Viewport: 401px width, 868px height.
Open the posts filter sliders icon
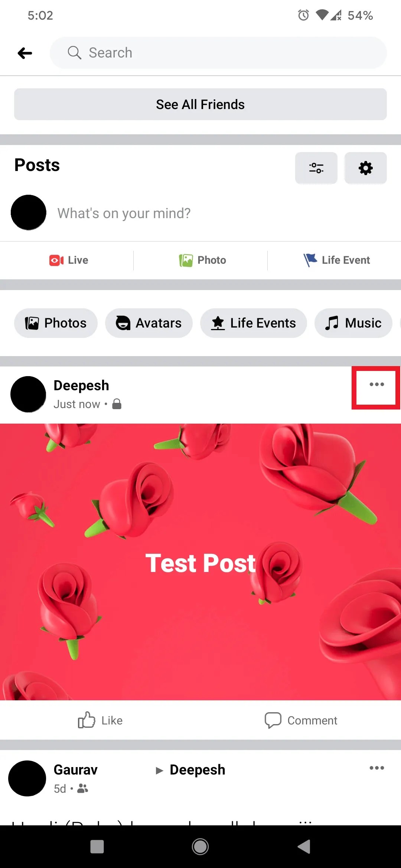[316, 168]
